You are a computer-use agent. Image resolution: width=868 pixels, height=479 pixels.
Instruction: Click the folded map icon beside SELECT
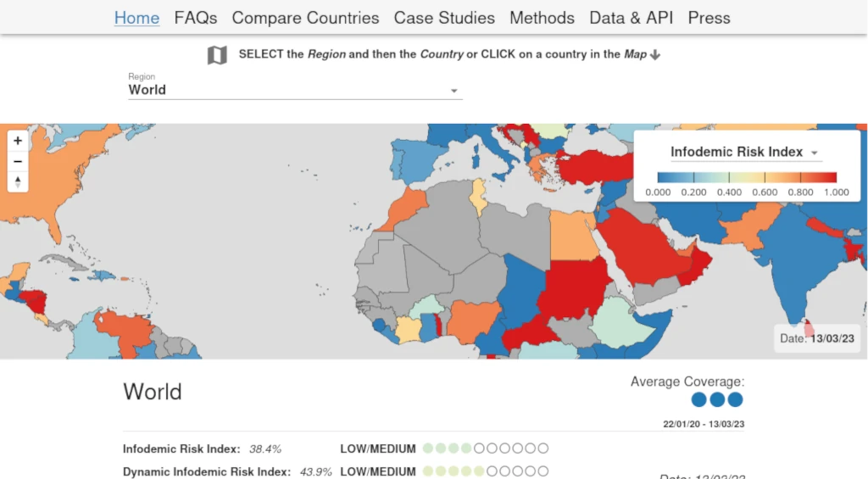tap(217, 55)
